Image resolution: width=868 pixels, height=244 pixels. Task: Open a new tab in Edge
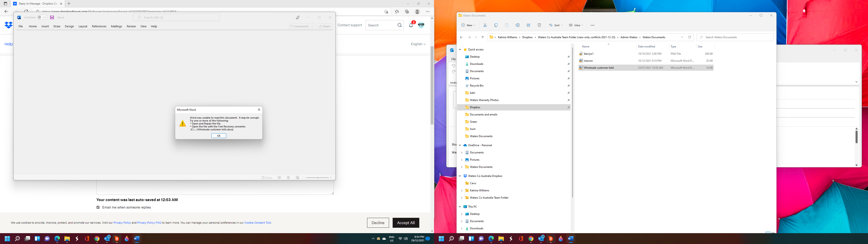69,4
